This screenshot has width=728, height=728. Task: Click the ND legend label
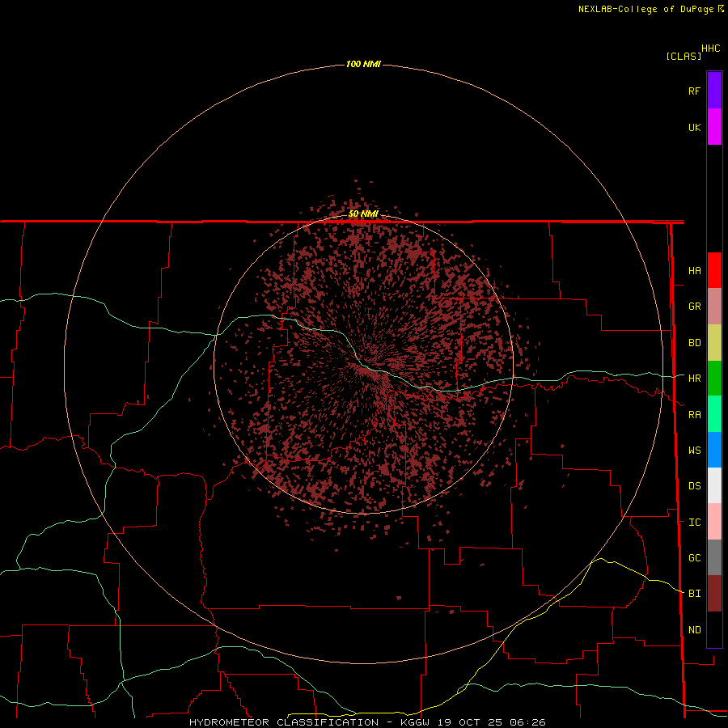(x=695, y=630)
